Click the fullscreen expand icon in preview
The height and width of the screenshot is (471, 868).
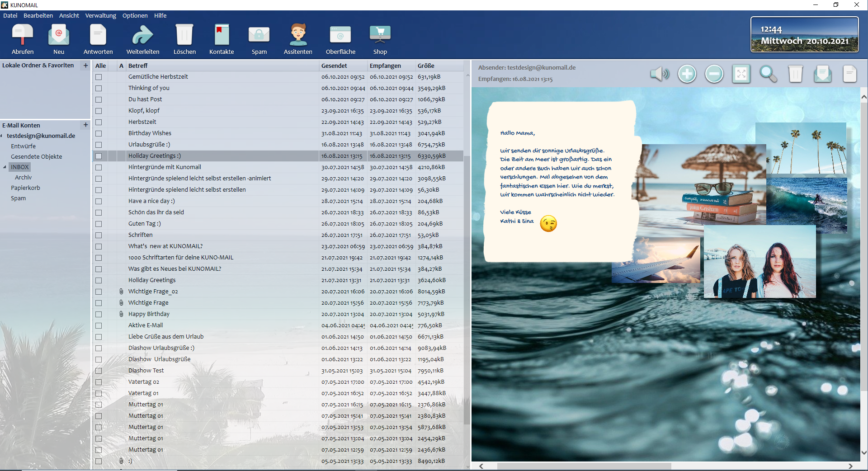(741, 74)
